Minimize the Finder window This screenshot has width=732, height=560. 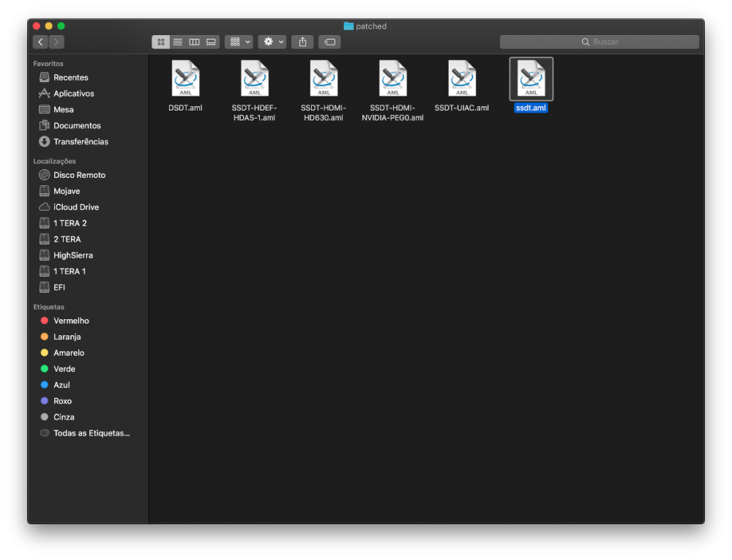(48, 26)
